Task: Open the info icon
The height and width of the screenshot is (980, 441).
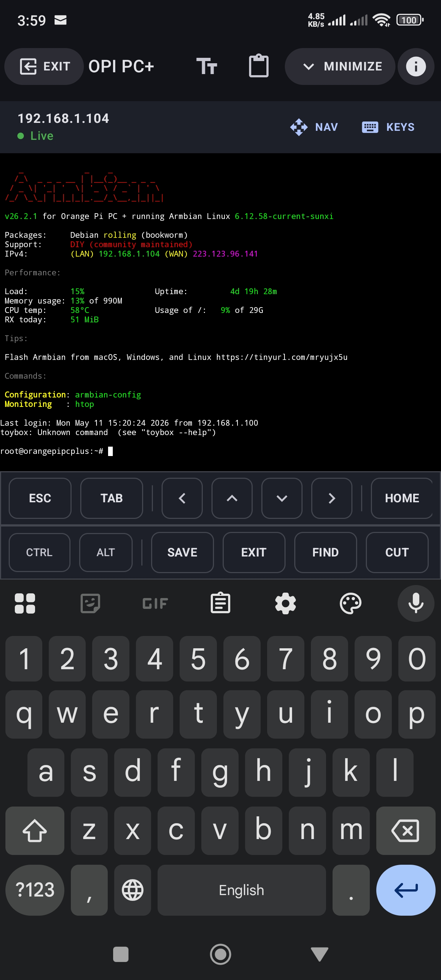Action: coord(415,66)
